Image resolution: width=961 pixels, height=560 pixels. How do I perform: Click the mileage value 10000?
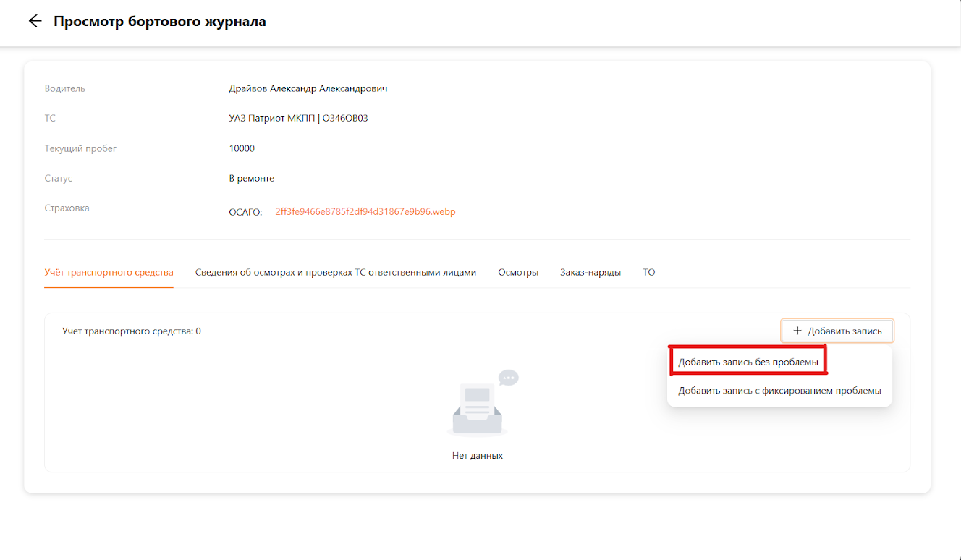coord(242,148)
